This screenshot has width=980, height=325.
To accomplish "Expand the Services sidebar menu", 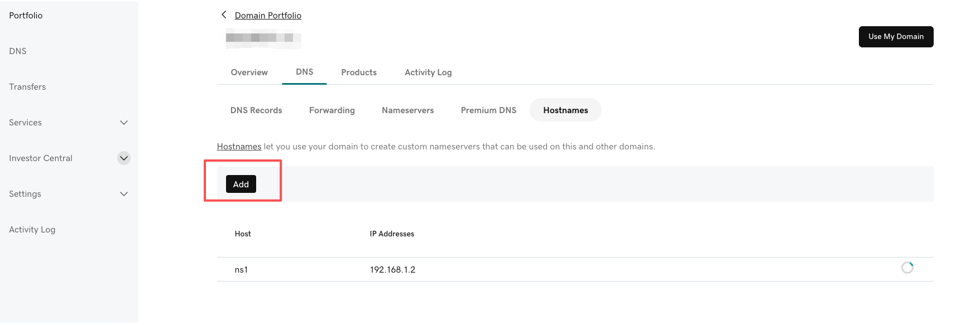I will point(124,123).
